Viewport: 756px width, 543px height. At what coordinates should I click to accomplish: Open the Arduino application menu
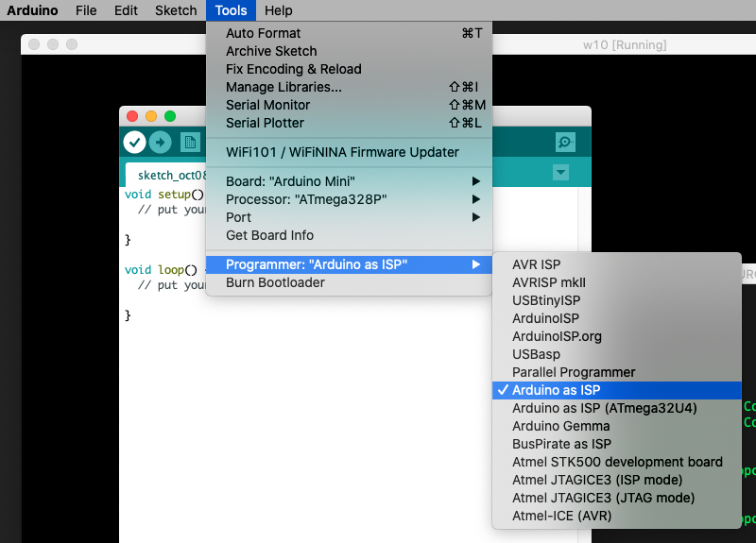(32, 10)
